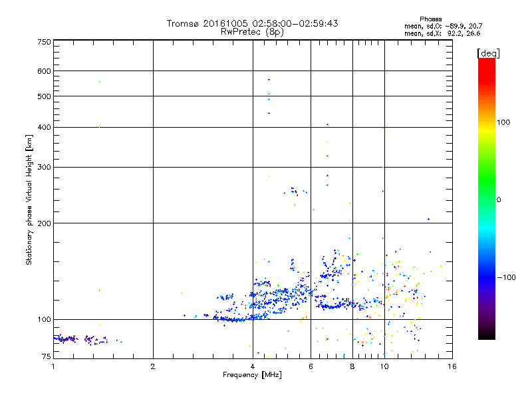Click the y-axis tick '500'
Viewport: 532px width, 399px height.
45,96
